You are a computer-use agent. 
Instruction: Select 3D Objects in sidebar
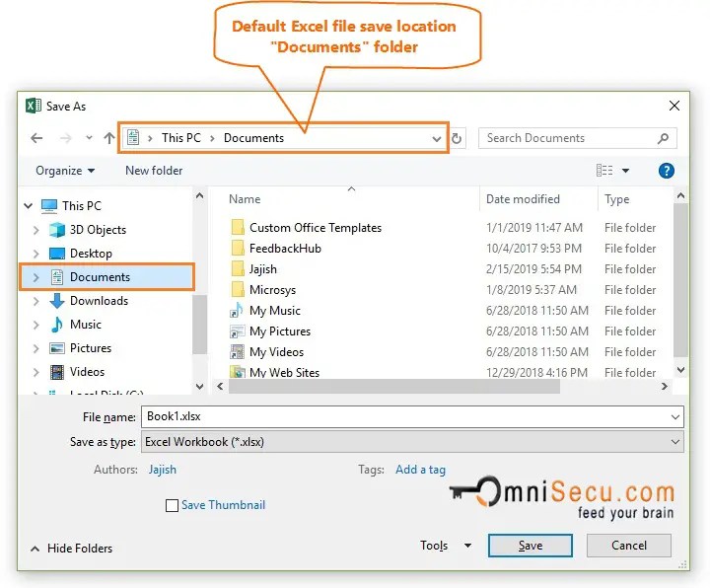coord(98,230)
